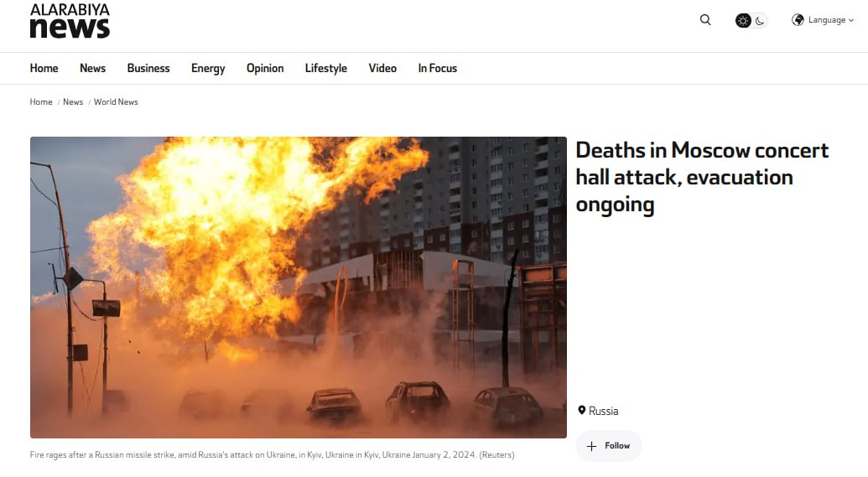Click the plus icon on Follow
The image size is (868, 477).
coord(591,446)
